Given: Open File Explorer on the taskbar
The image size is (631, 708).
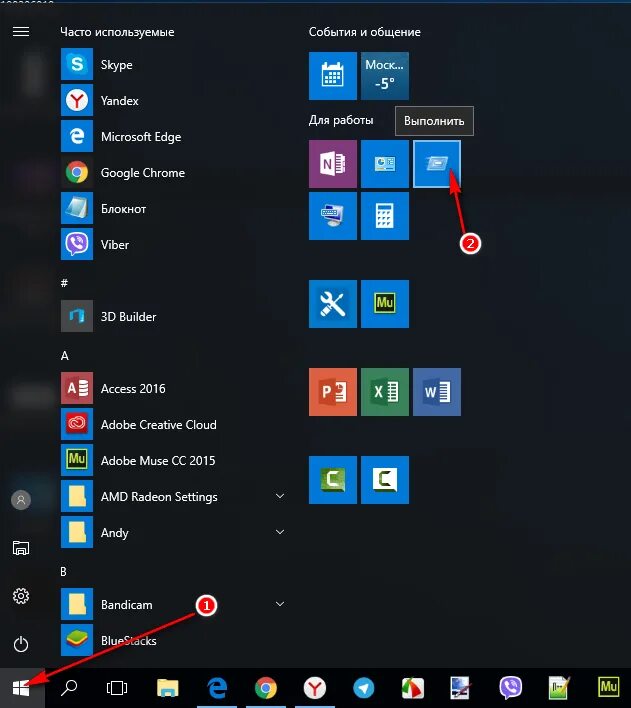Looking at the screenshot, I should coord(168,688).
